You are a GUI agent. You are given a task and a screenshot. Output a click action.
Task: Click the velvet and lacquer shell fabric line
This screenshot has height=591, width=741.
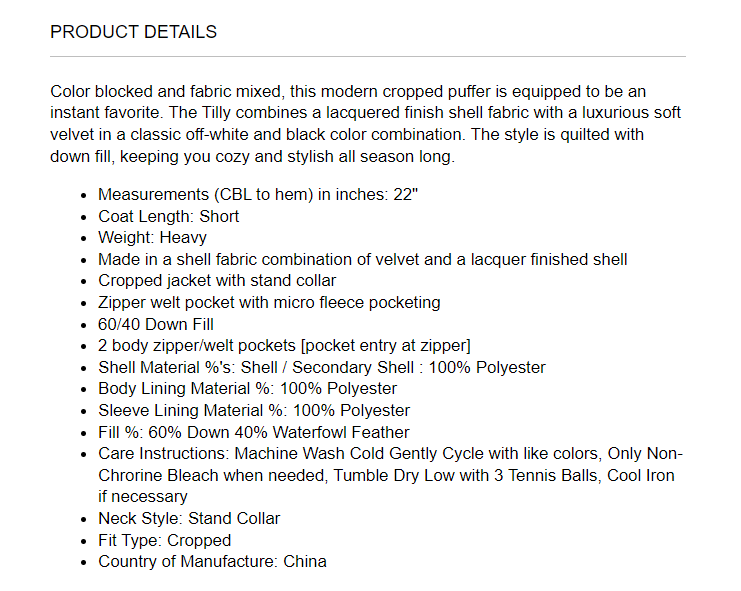tap(362, 259)
